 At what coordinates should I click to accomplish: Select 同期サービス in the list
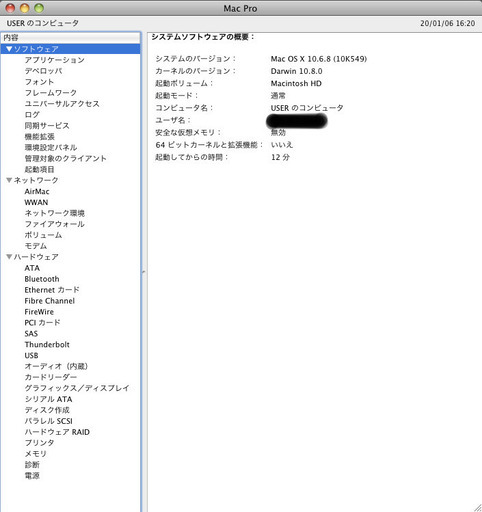pos(47,126)
